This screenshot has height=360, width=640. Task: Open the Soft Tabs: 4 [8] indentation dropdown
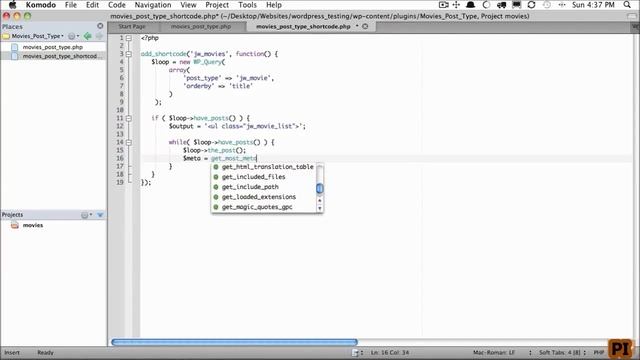562,353
